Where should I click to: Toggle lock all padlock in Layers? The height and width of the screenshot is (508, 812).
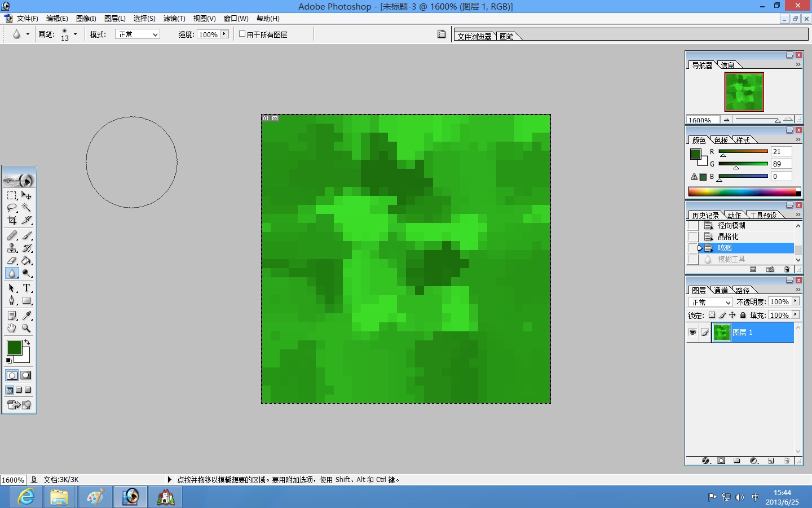tap(743, 315)
